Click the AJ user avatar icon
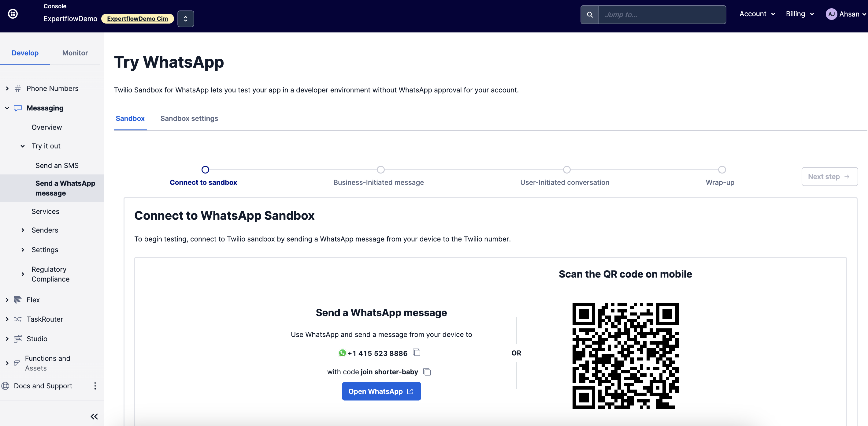 click(x=831, y=14)
